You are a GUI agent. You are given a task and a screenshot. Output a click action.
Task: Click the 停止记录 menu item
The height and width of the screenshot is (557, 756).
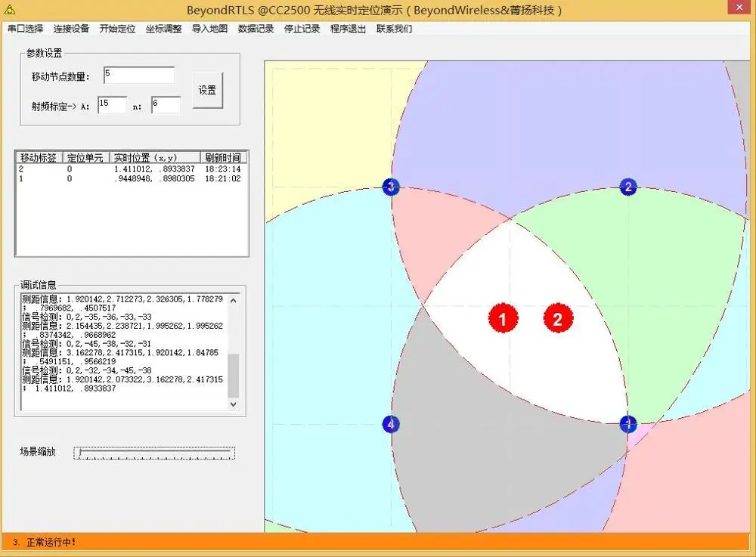[302, 29]
